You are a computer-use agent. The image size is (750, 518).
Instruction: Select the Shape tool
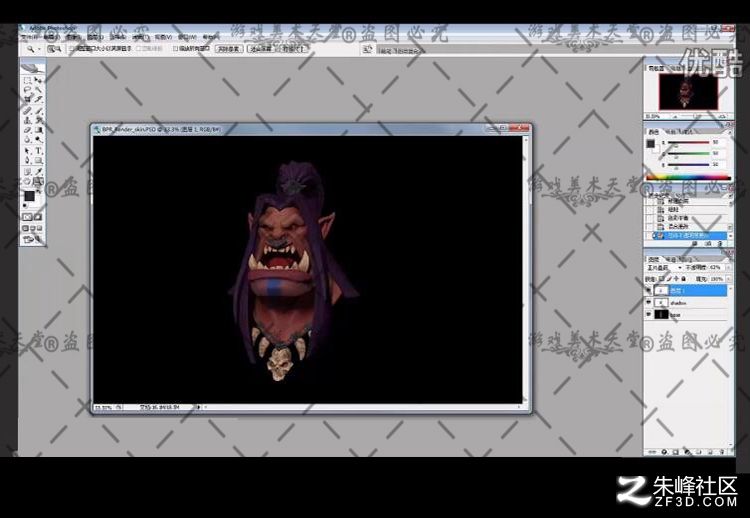click(39, 160)
